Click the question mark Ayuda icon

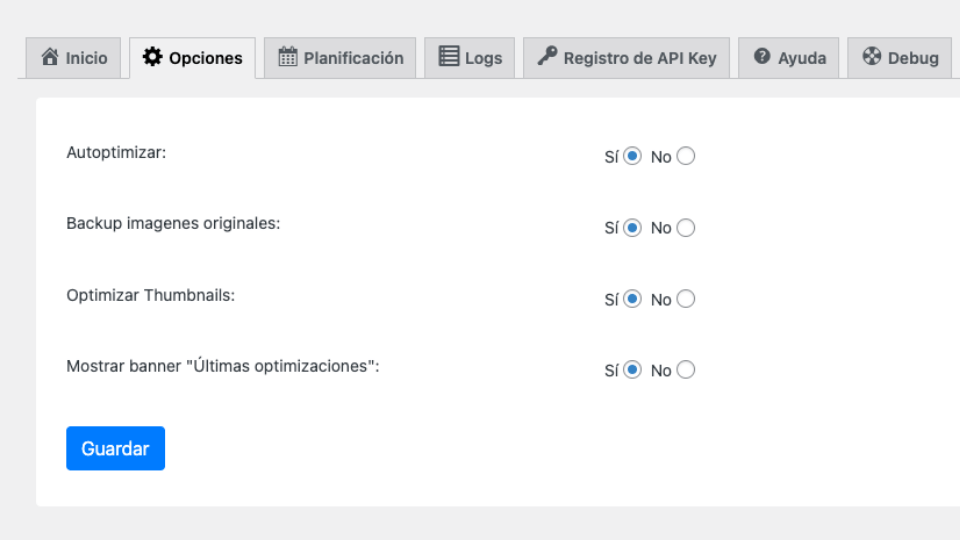pos(762,56)
